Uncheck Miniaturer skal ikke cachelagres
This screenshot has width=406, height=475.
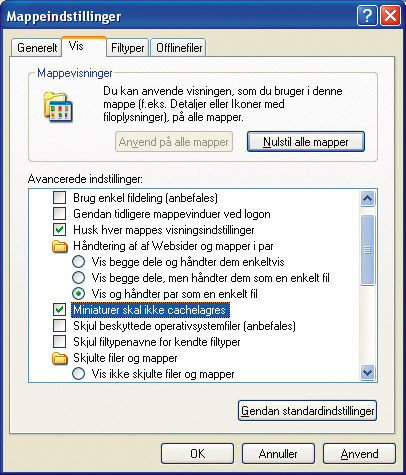[60, 310]
